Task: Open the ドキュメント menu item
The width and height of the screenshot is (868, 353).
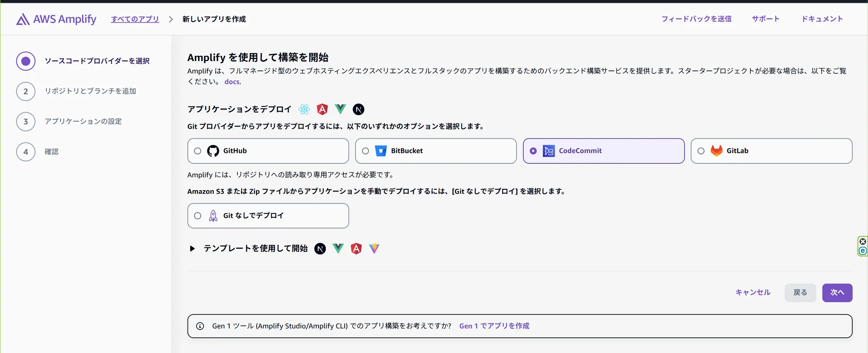Action: [822, 19]
